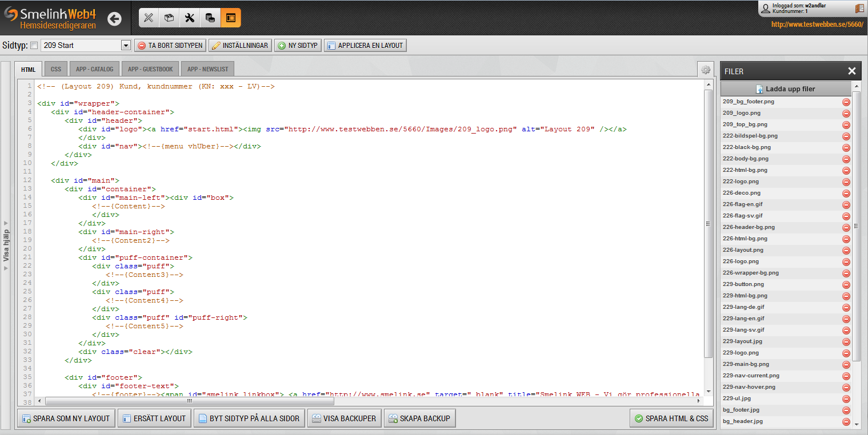Expand the Visa hjälp side panel

[6, 245]
